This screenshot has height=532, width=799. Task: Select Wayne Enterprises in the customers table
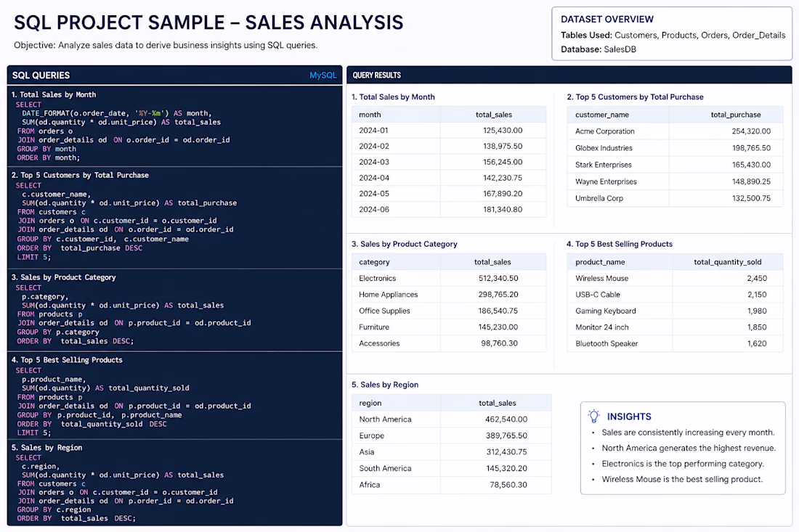[606, 181]
